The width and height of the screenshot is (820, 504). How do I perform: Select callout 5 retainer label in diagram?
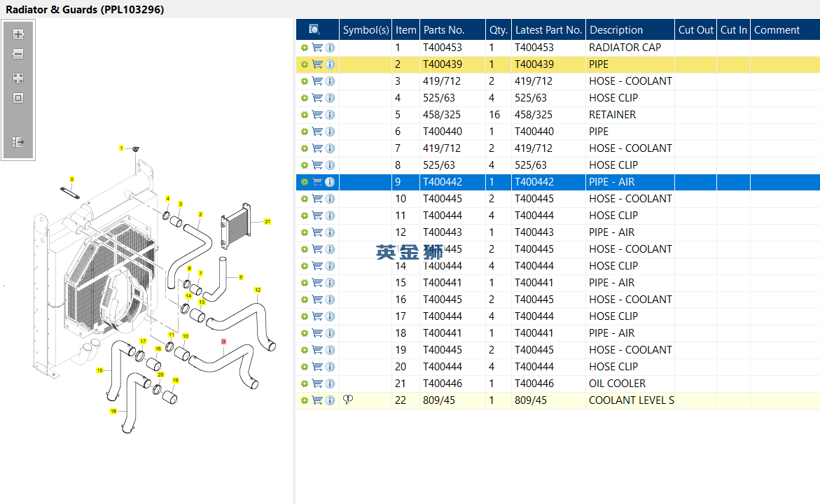click(71, 179)
